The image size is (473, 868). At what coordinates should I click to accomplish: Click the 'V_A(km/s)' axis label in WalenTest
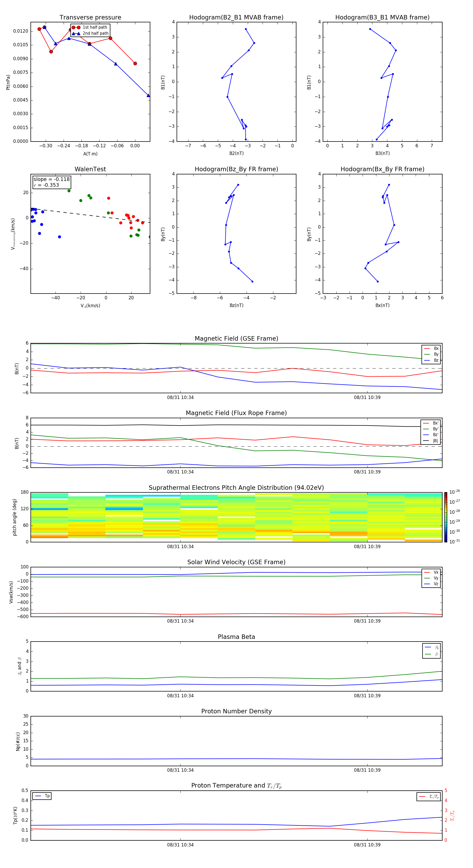pyautogui.click(x=90, y=306)
